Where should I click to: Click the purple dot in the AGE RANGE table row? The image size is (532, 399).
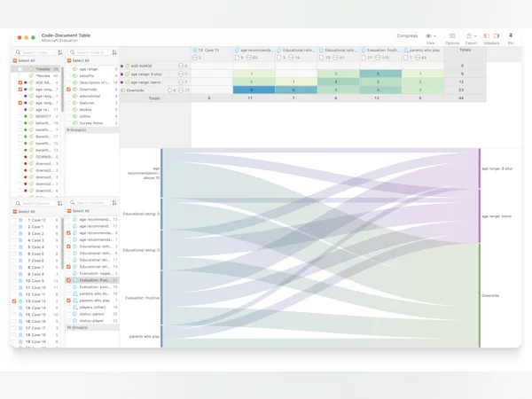click(x=121, y=66)
